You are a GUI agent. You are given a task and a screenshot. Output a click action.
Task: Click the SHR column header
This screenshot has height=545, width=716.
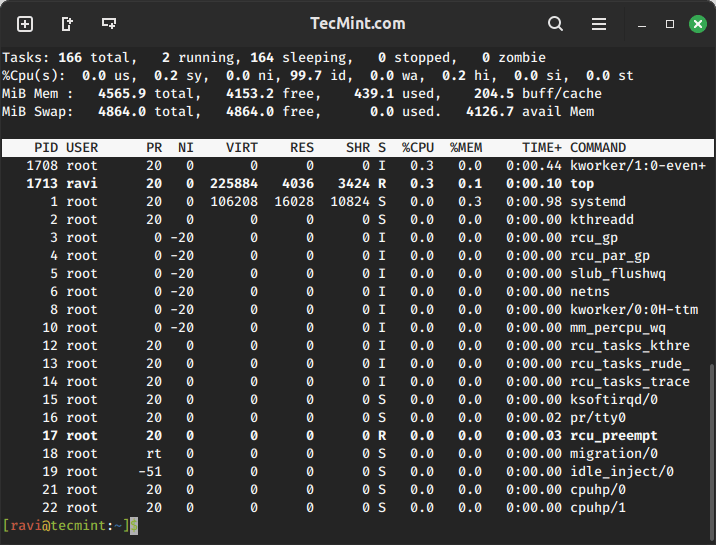(x=358, y=148)
